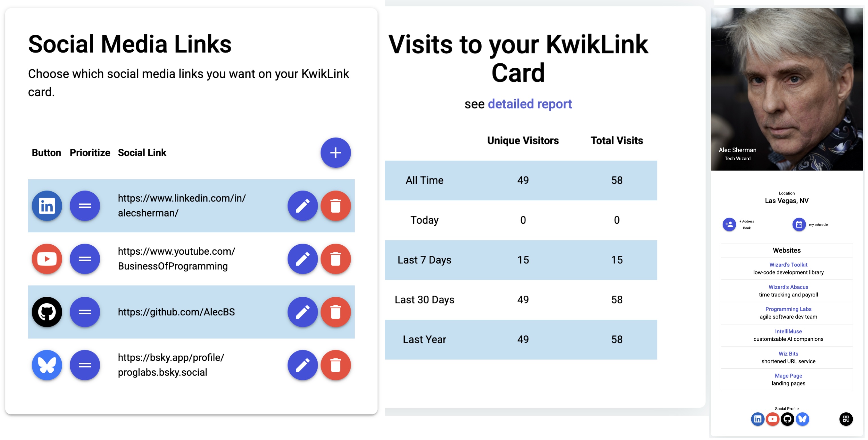Click the Bluesky butterfly icon
The width and height of the screenshot is (868, 440).
47,365
